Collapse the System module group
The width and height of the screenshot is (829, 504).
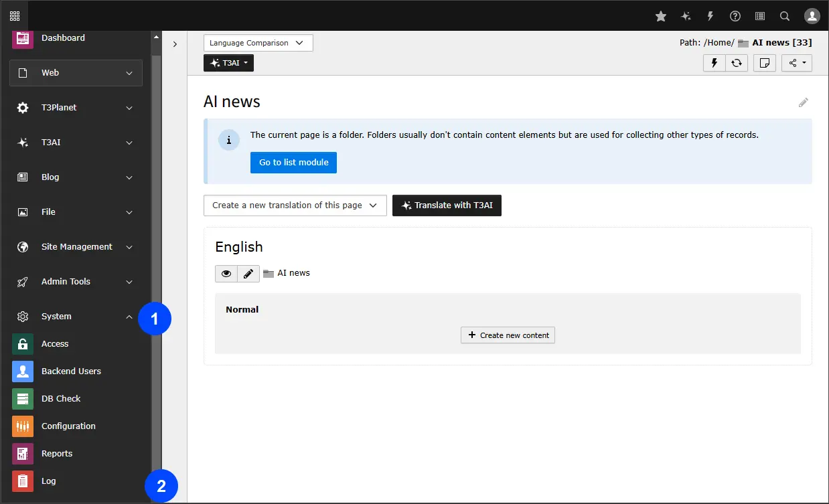76,317
